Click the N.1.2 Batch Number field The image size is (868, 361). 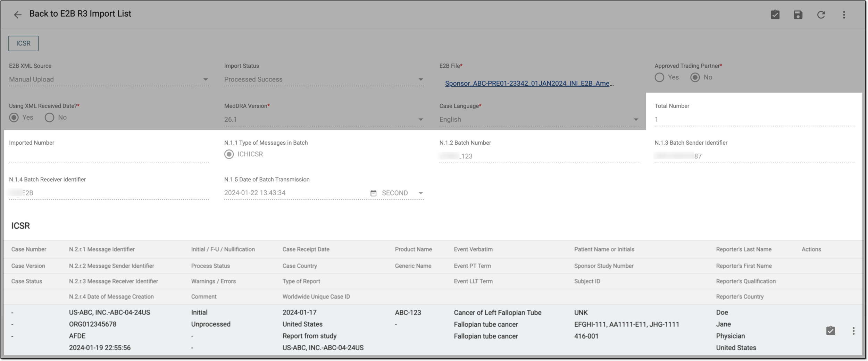(539, 156)
